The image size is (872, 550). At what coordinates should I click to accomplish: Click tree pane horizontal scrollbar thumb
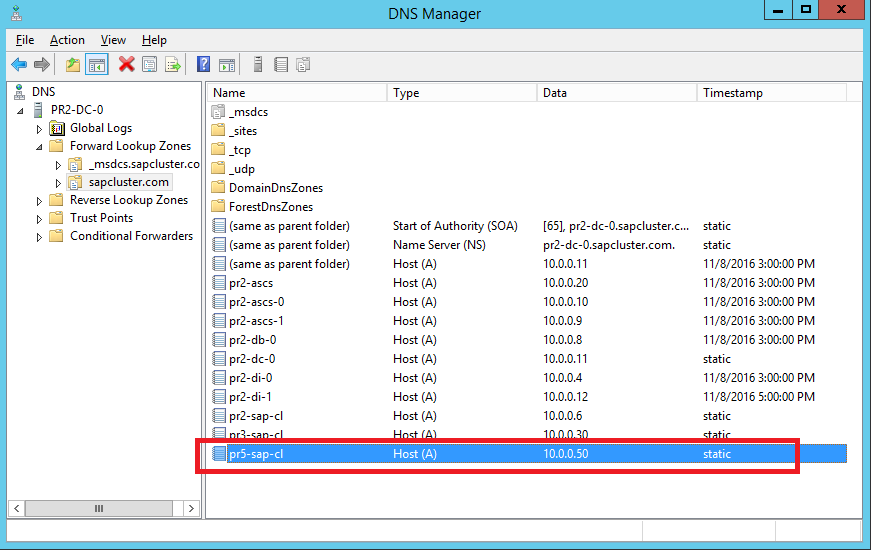98,508
